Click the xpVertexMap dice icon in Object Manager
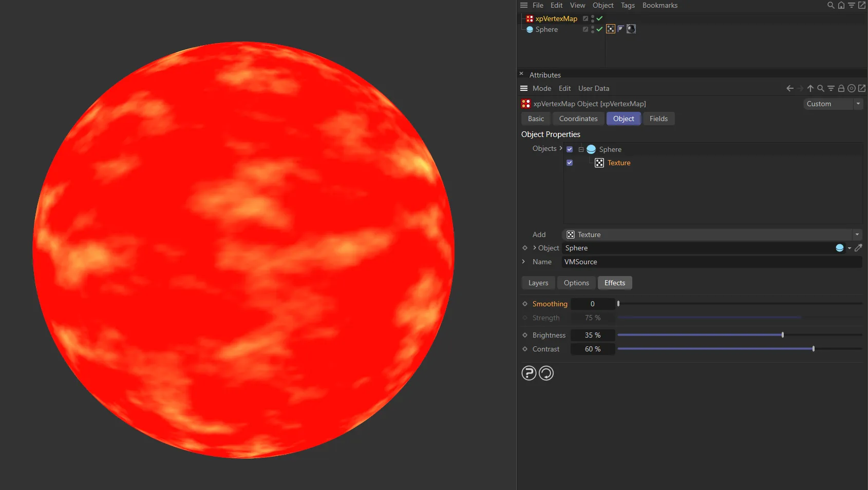This screenshot has width=868, height=490. pyautogui.click(x=530, y=18)
